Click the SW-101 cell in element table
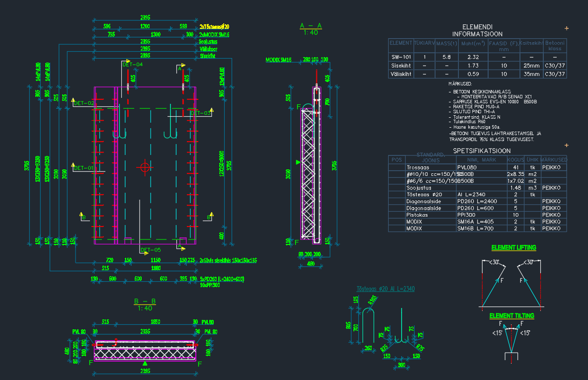Screen dimensions: 588x380 [401, 57]
